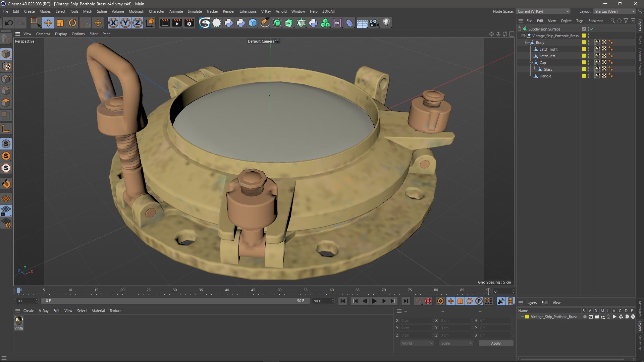Screen dimensions: 644x362
Task: Collapse the Body object hierarchy
Action: point(527,43)
